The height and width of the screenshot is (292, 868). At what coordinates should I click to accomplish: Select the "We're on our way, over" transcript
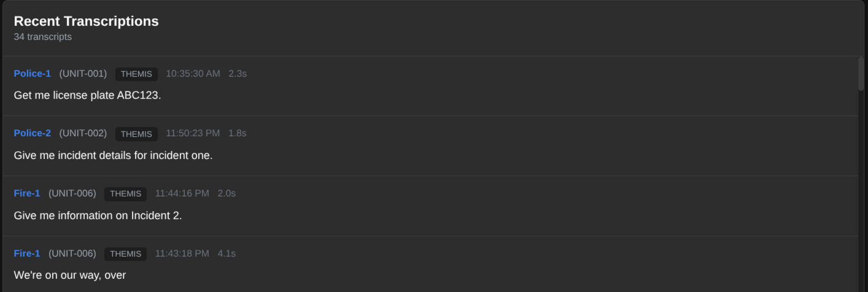(69, 275)
